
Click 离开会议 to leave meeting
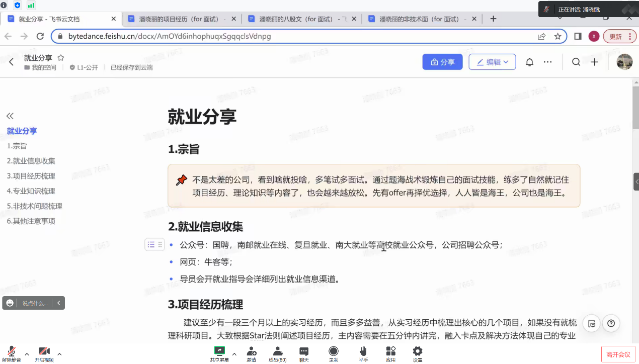618,354
